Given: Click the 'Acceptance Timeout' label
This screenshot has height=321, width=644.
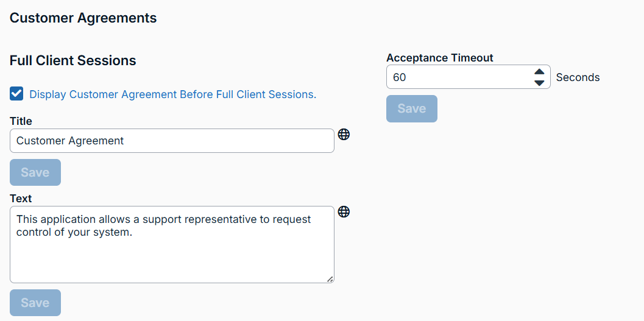Looking at the screenshot, I should [x=440, y=58].
